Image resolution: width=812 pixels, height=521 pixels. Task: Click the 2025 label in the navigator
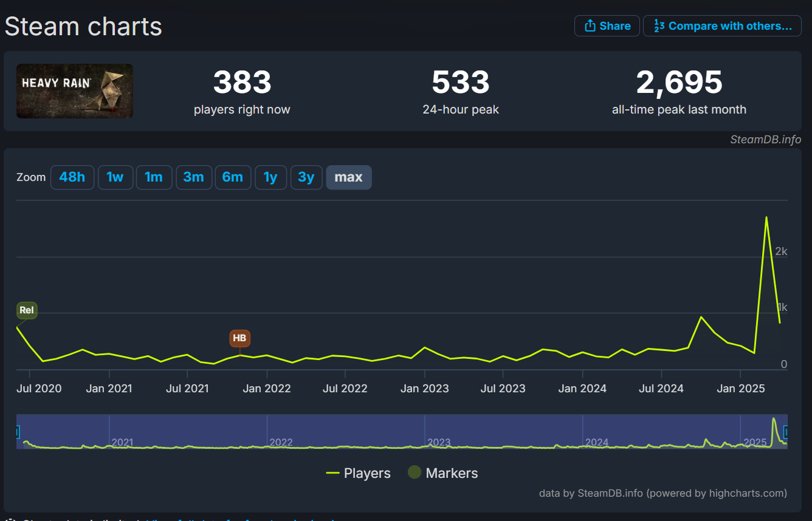(x=755, y=442)
